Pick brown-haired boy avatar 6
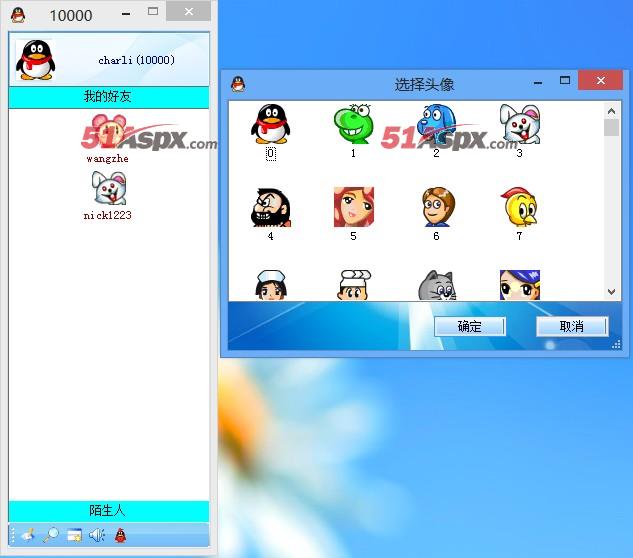Viewport: 633px width, 558px height. [x=437, y=207]
